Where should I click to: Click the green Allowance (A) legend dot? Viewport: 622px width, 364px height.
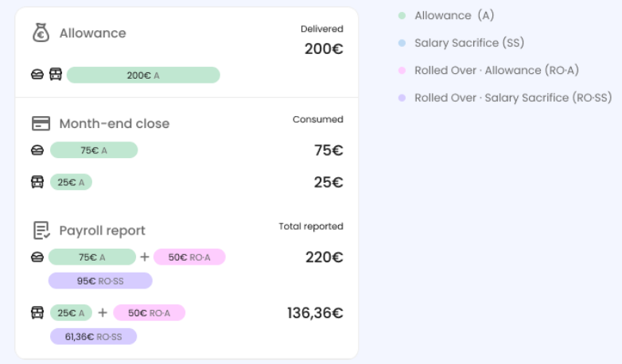(402, 15)
